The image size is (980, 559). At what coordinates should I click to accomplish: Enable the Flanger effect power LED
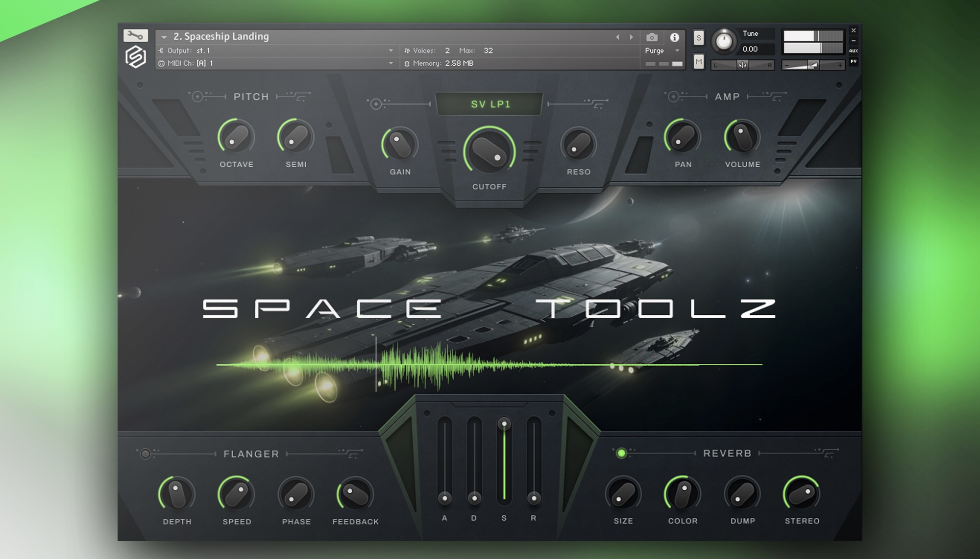145,454
